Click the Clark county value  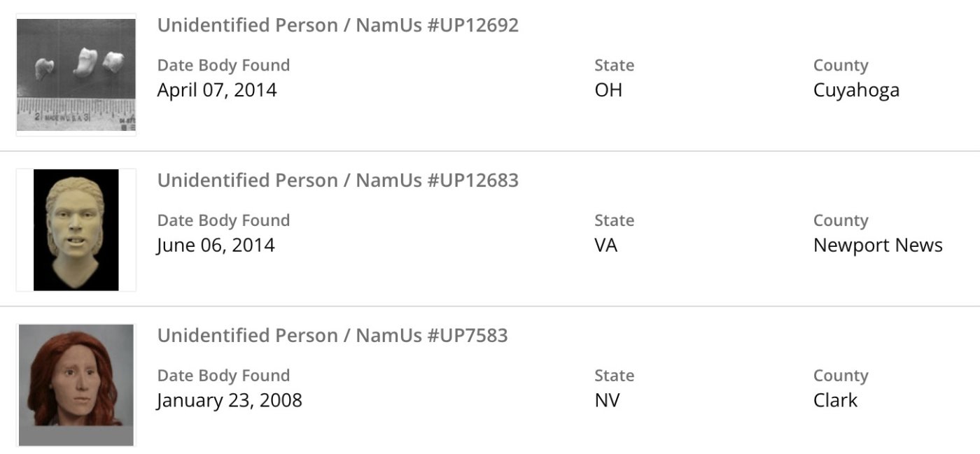click(x=835, y=401)
